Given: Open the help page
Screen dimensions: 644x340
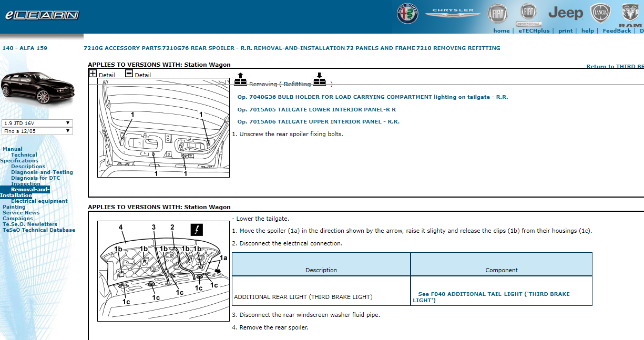Looking at the screenshot, I should 588,30.
